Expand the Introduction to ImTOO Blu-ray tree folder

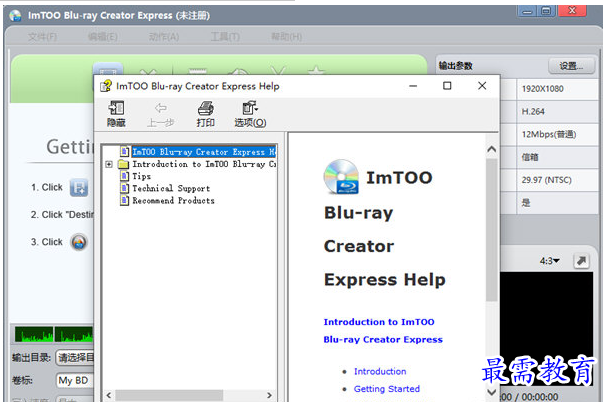[109, 164]
